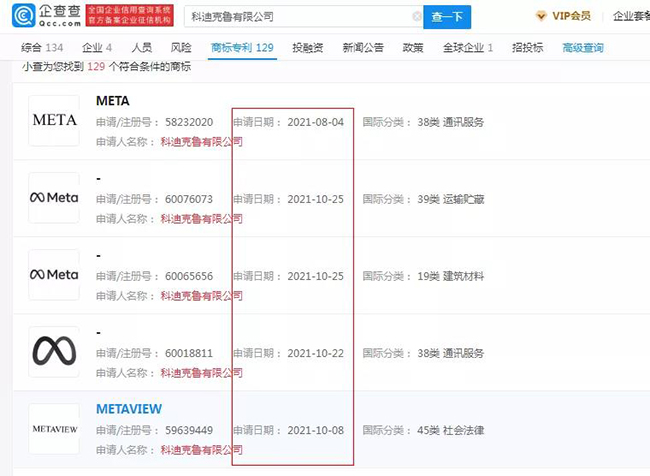Screen dimensions: 650x476
Task: Clear the search box with the X icon
Action: 417,17
